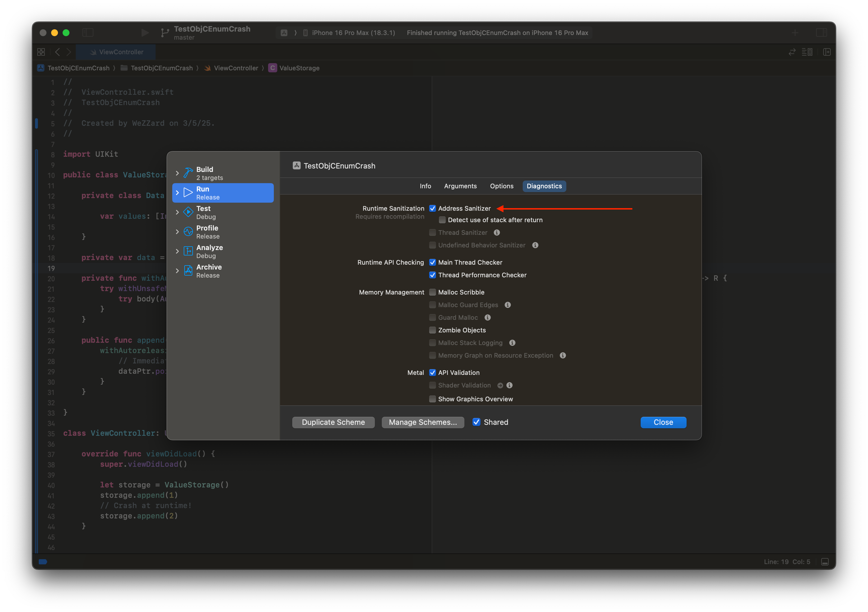Expand the Profile action disclosure arrow
The image size is (868, 612).
click(177, 232)
